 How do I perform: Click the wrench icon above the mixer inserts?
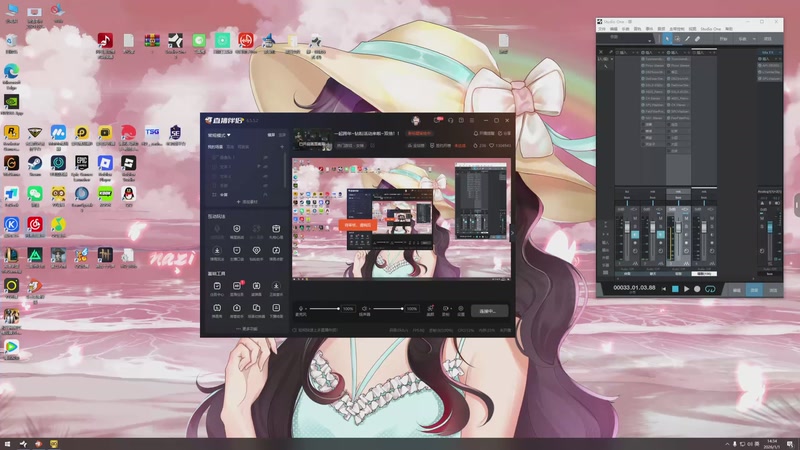tap(611, 52)
